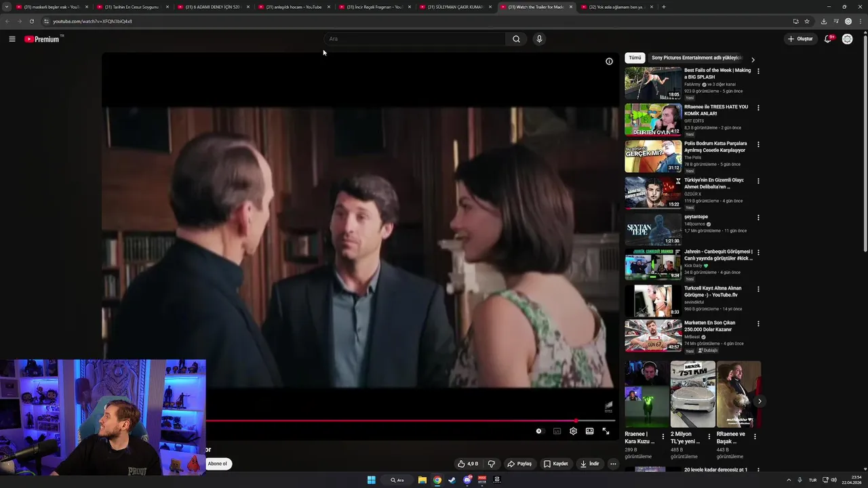Image resolution: width=868 pixels, height=488 pixels.
Task: Seek on the red video progress bar
Action: click(411, 421)
